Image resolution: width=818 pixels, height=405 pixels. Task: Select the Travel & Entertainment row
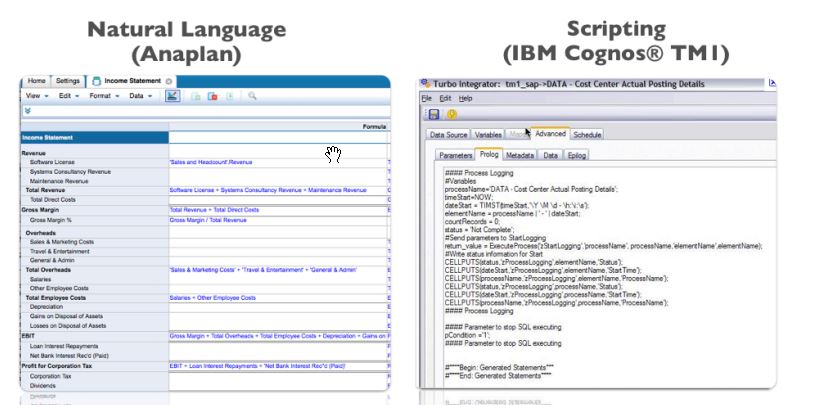(x=59, y=252)
